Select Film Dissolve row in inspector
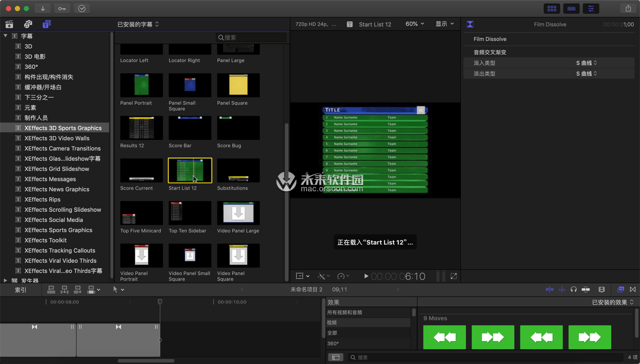 pos(549,39)
